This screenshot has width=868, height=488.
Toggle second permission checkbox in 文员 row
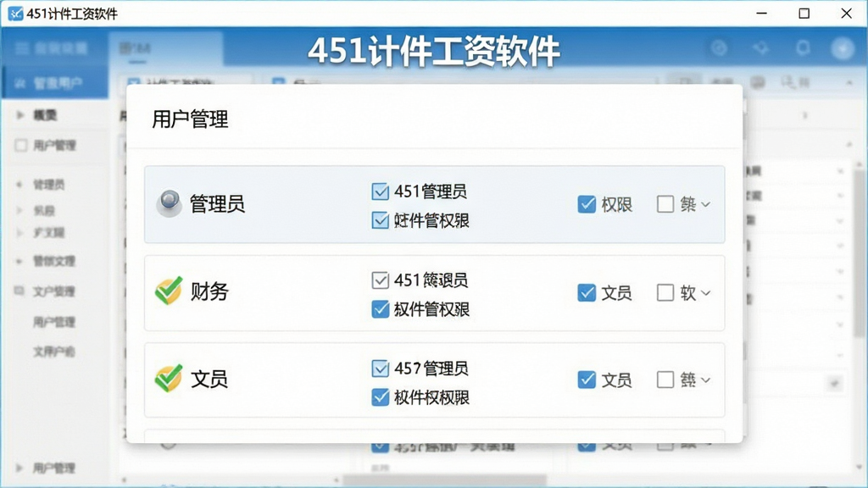(x=381, y=396)
